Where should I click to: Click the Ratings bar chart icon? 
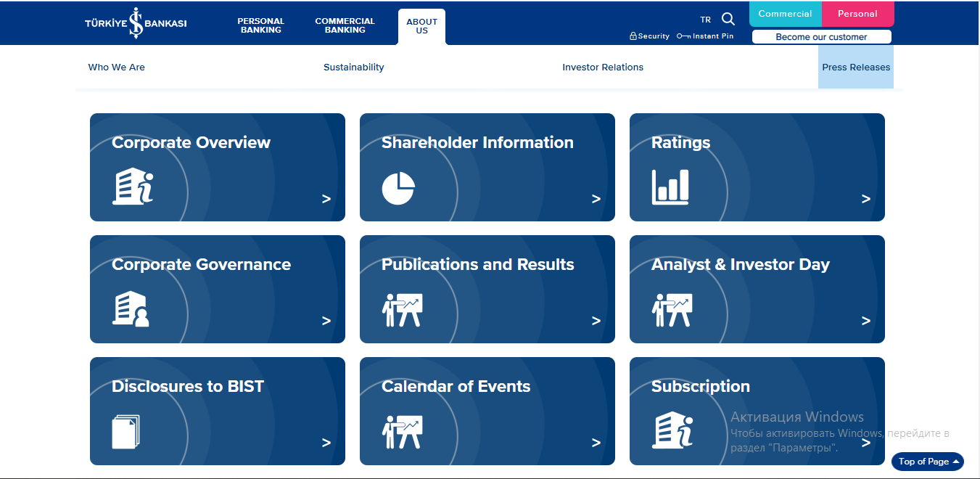670,187
